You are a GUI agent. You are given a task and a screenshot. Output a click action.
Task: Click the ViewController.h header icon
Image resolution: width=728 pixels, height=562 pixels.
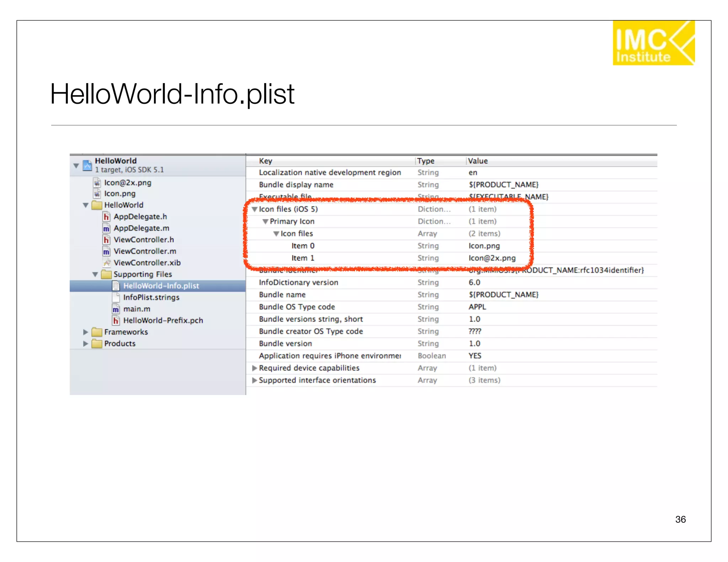pos(106,239)
